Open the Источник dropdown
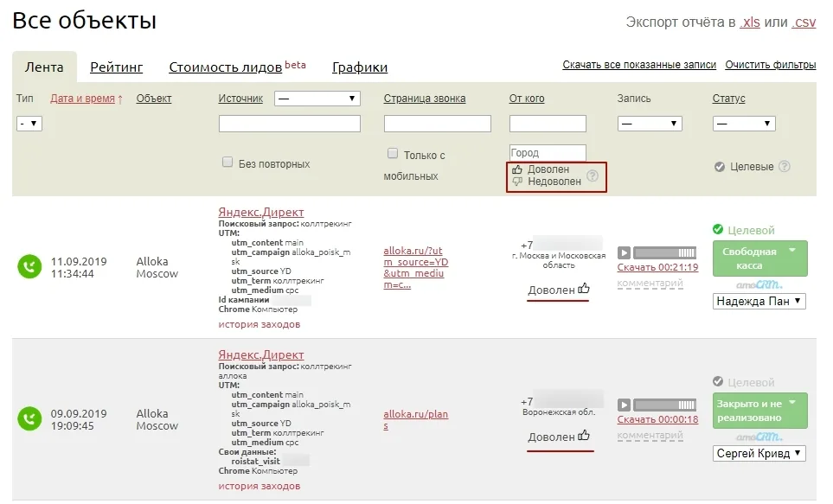Image resolution: width=833 pixels, height=504 pixels. (x=317, y=99)
